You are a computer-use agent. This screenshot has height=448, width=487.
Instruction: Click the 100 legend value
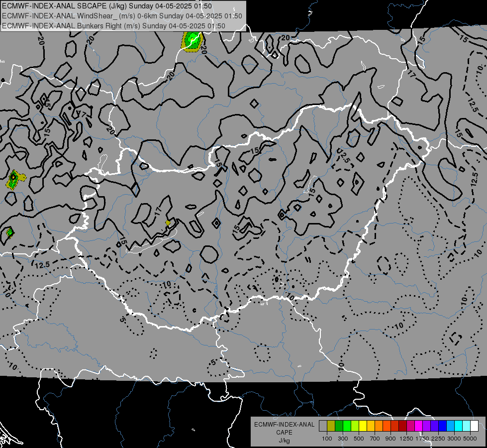[327, 439]
